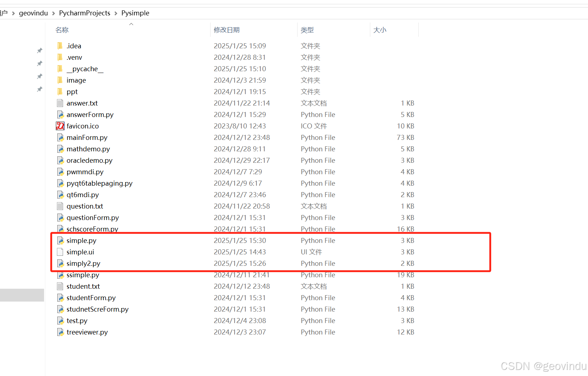This screenshot has width=588, height=376.
Task: Click the __pycache__ folder icon
Action: 60,69
